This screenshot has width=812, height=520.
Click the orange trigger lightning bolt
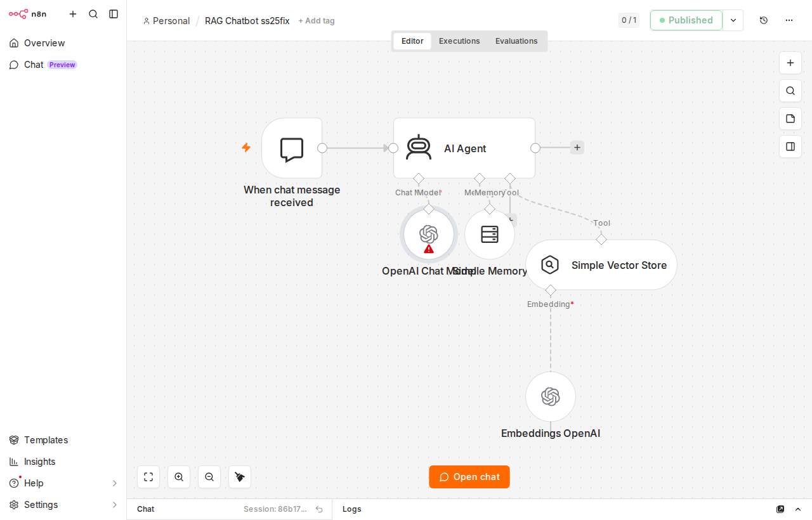point(246,148)
